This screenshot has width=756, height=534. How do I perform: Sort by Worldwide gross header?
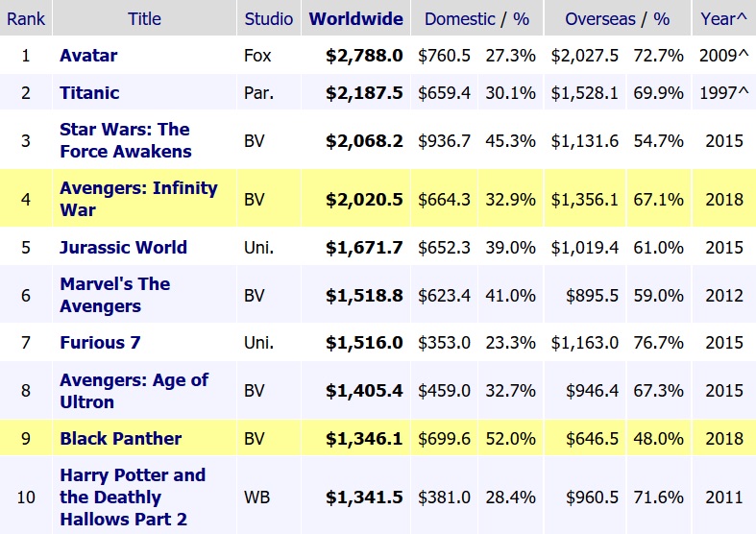coord(356,19)
